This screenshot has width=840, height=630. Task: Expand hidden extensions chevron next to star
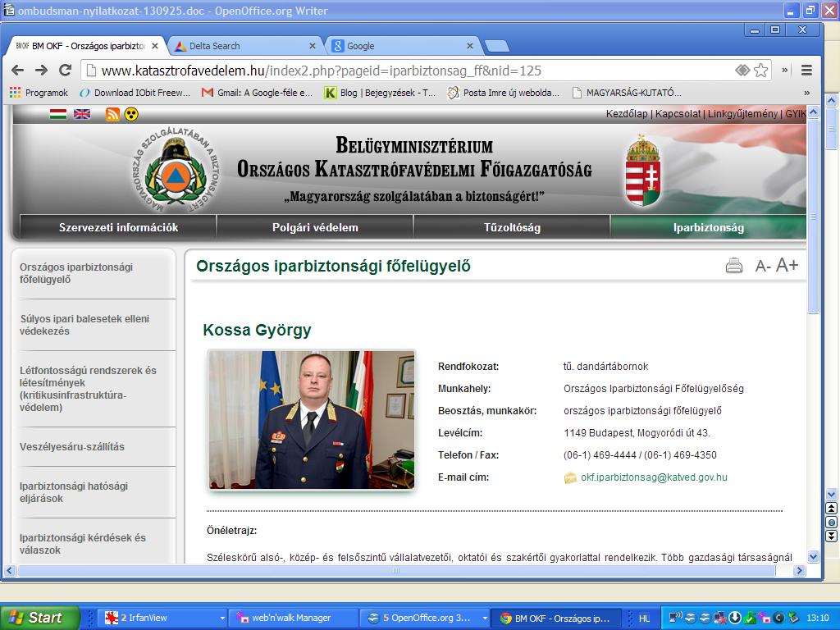[x=785, y=71]
